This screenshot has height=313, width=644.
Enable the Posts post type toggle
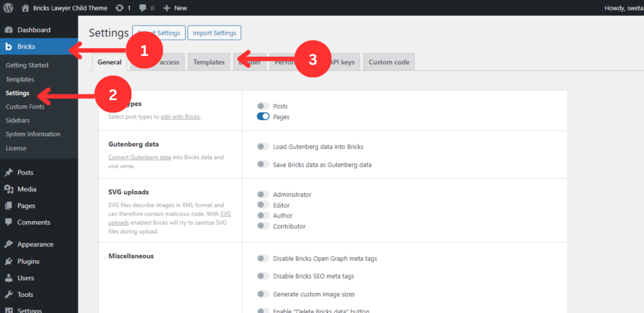click(x=263, y=106)
